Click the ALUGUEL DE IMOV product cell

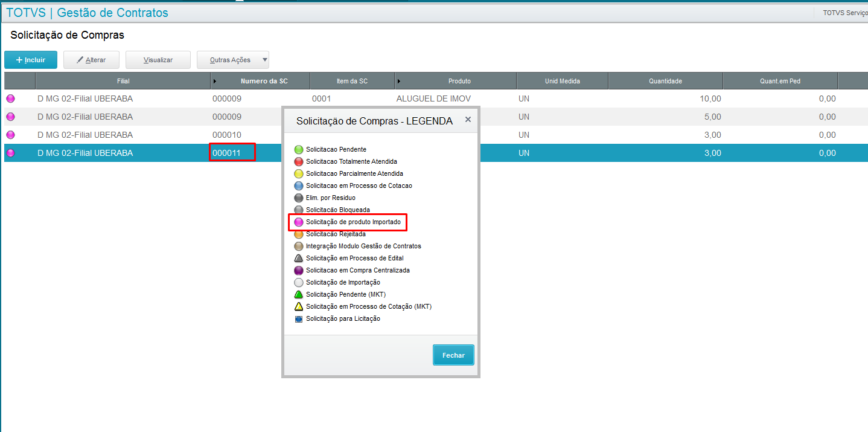coord(433,98)
